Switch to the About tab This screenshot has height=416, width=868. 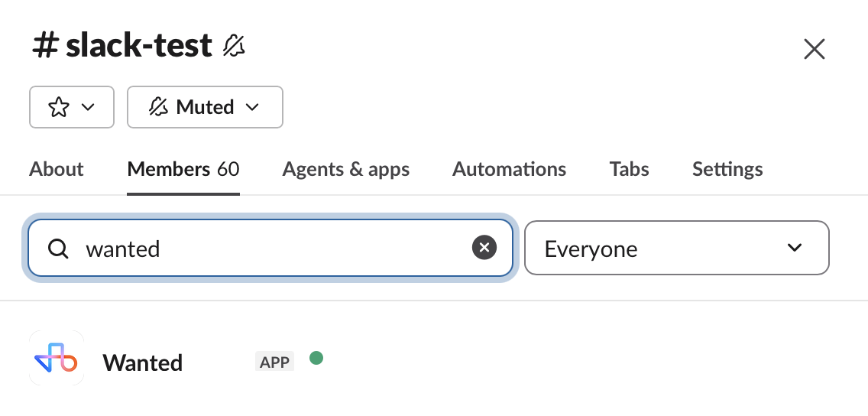click(56, 169)
